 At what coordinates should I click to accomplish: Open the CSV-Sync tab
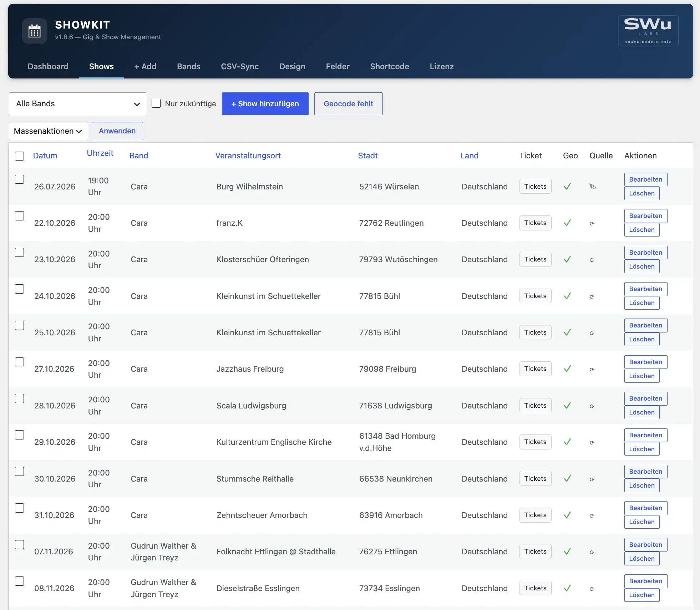tap(240, 66)
